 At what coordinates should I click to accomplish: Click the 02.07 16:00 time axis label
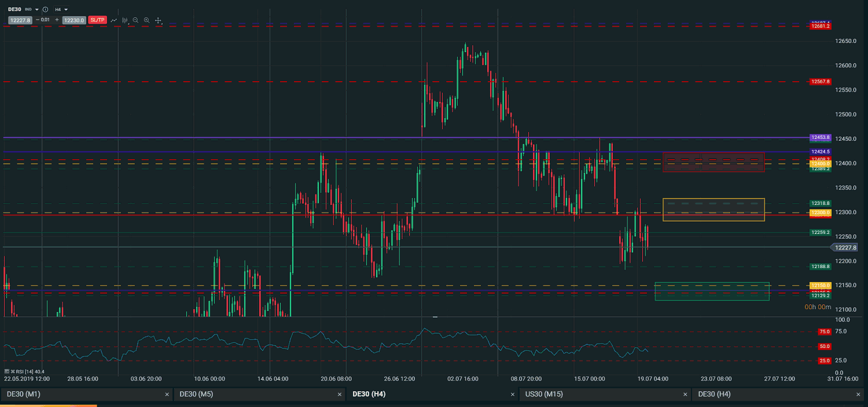[x=462, y=379]
